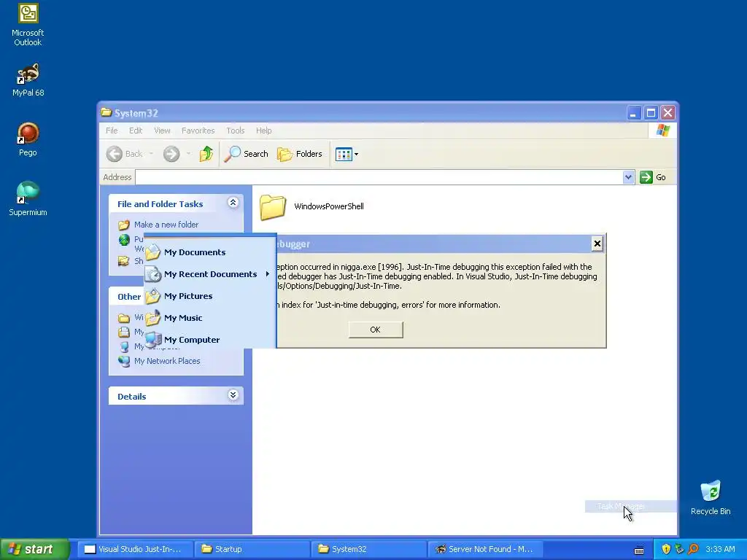Go up one folder level
This screenshot has height=560, width=747.
(x=206, y=154)
